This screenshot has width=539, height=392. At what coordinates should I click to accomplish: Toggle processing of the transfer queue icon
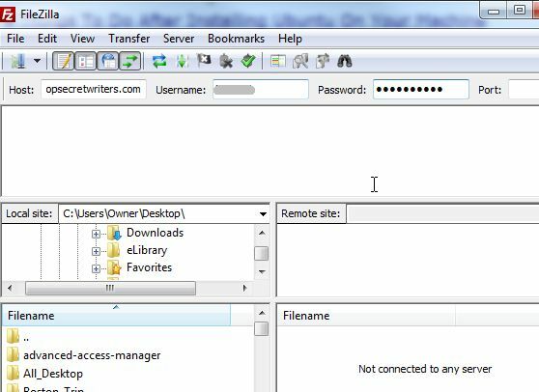pyautogui.click(x=182, y=62)
